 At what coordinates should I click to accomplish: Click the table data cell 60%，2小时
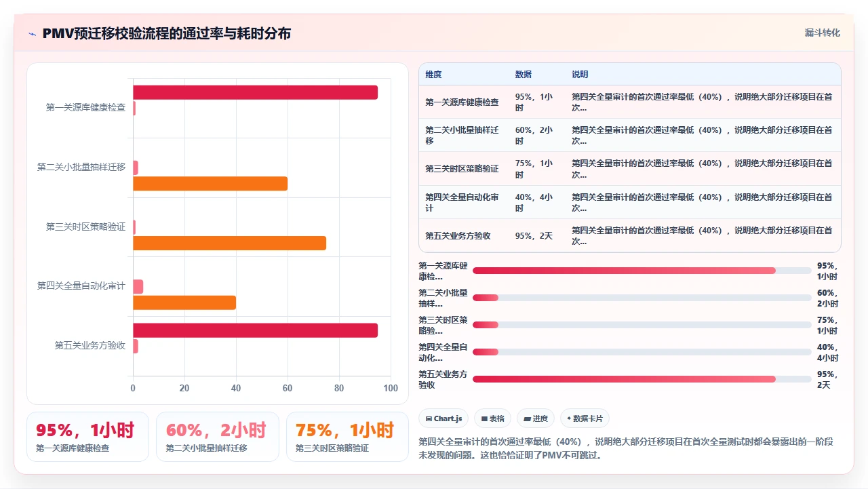tap(537, 136)
